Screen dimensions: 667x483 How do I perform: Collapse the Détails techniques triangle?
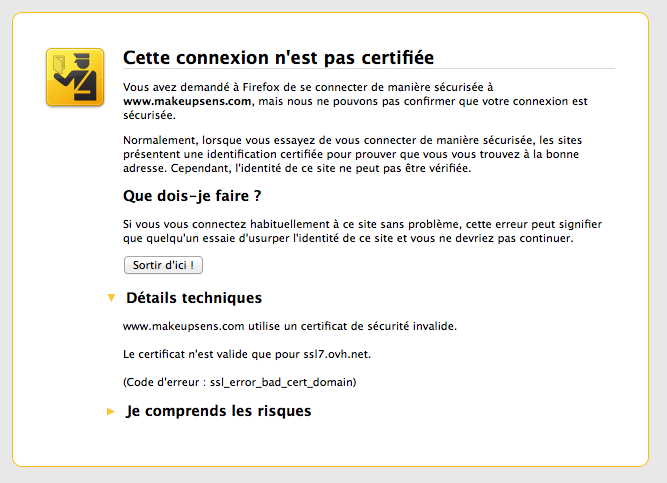pos(111,298)
